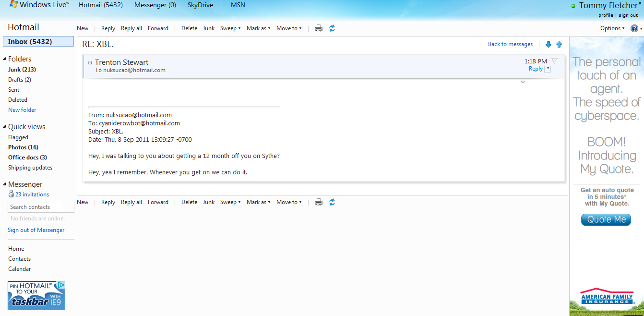Show Shipping updates quick view
This screenshot has height=316, width=644.
30,168
